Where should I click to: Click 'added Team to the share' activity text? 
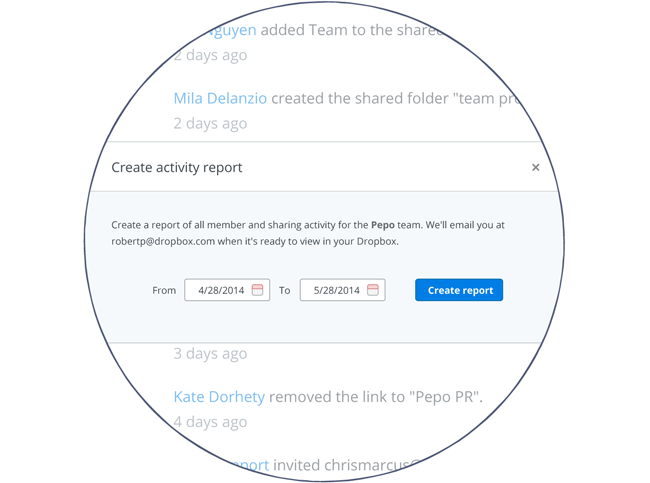[352, 30]
